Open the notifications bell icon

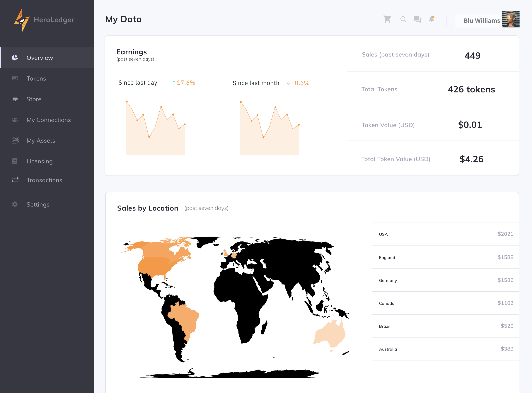coord(431,19)
